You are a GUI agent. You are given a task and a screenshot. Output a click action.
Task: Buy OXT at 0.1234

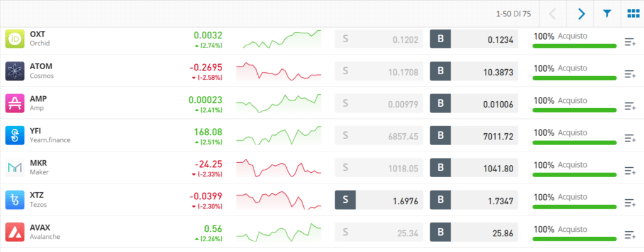click(x=474, y=39)
